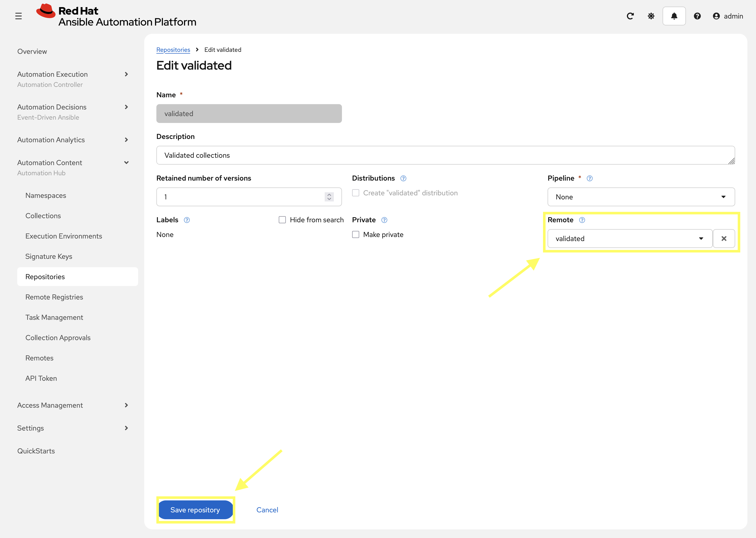The image size is (756, 538).
Task: Follow the Repositories breadcrumb link
Action: (173, 50)
